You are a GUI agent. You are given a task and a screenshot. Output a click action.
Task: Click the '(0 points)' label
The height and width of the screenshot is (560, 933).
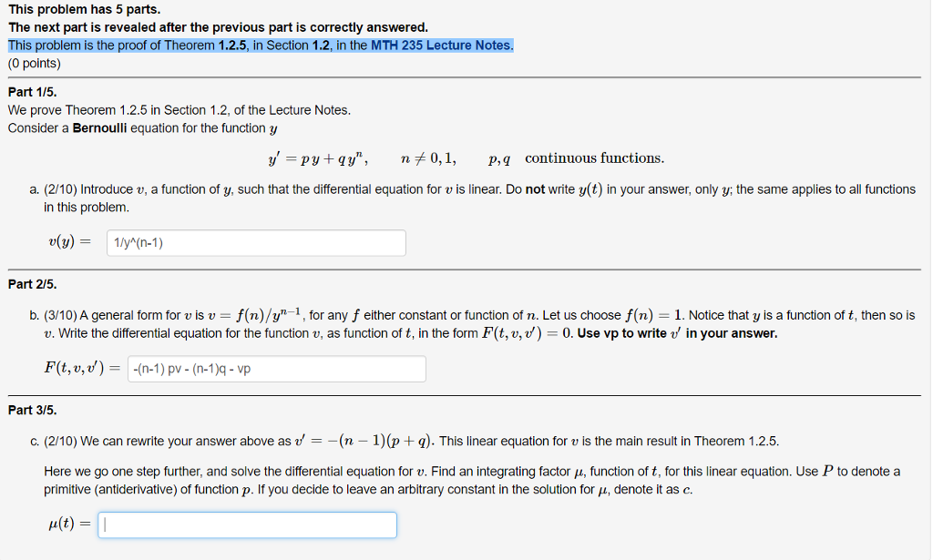tap(35, 64)
